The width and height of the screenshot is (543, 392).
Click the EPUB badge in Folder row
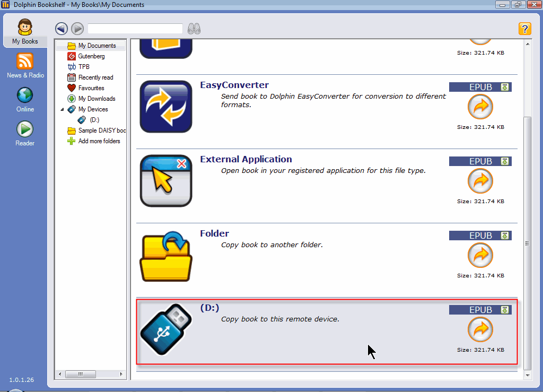(480, 236)
